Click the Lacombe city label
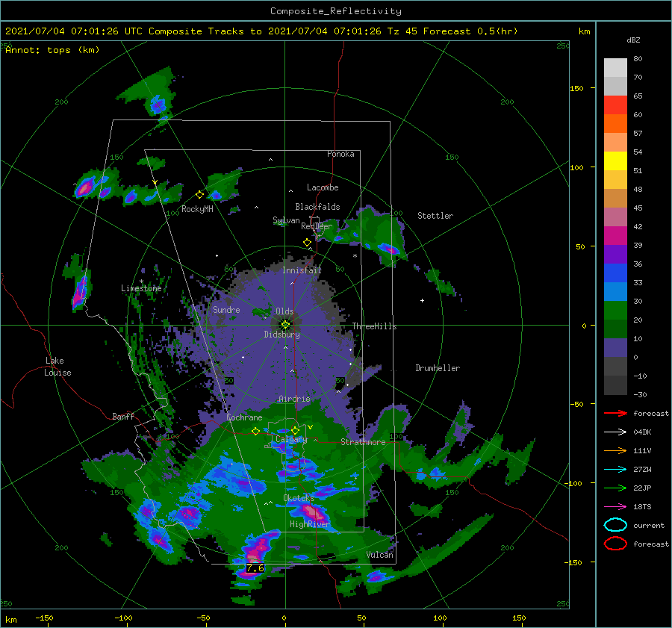 point(323,187)
